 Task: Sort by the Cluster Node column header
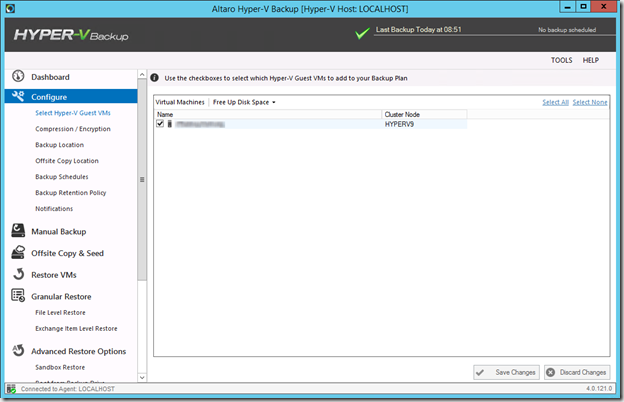click(424, 114)
